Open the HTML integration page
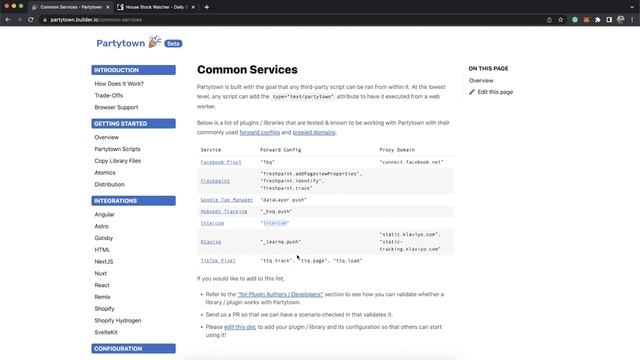 102,250
